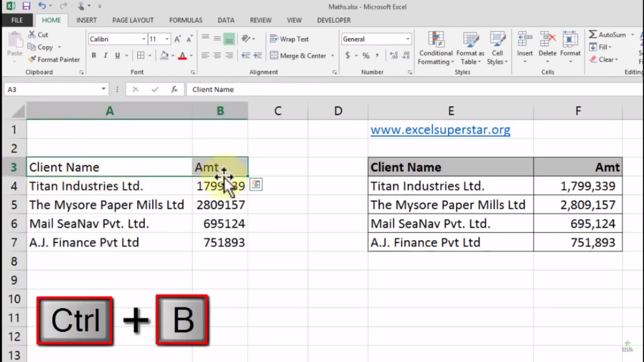Click the Increase Decimal icon
Image resolution: width=644 pixels, height=362 pixels.
point(393,56)
